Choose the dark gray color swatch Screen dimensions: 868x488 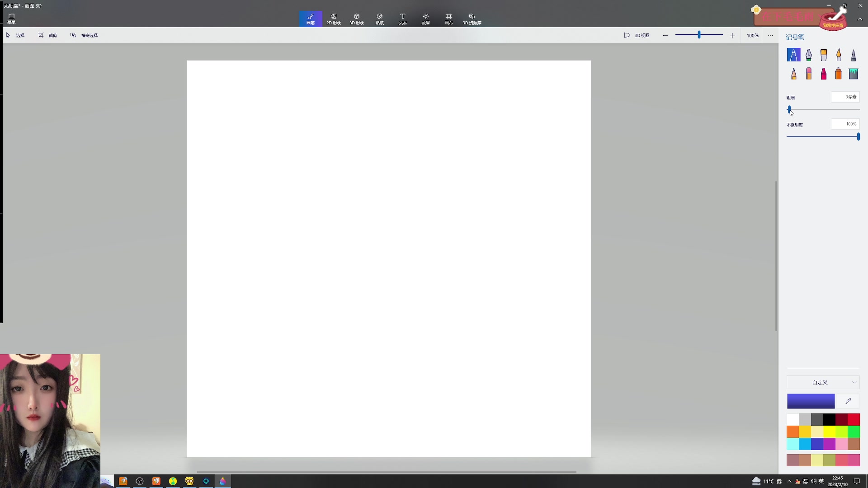[817, 419]
